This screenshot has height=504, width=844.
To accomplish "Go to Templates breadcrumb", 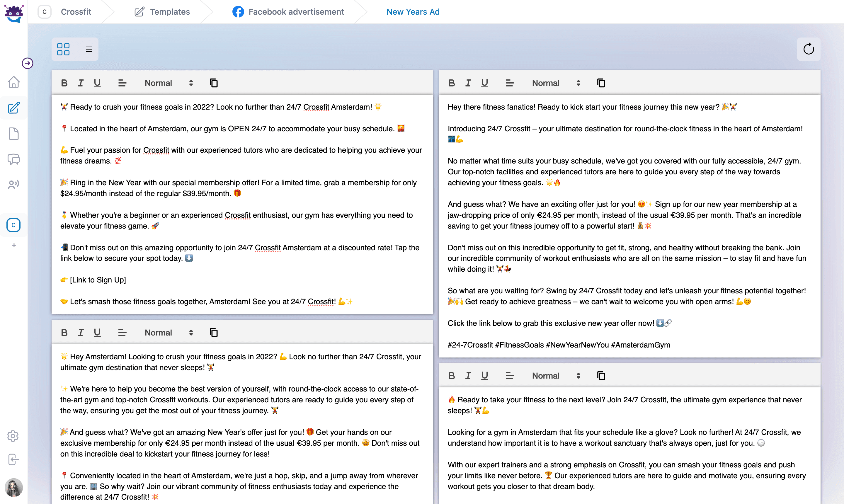I will tap(170, 11).
